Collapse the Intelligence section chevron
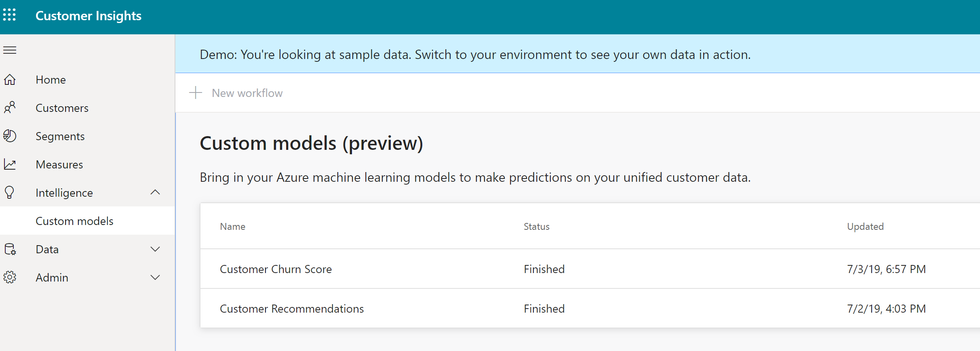 155,192
